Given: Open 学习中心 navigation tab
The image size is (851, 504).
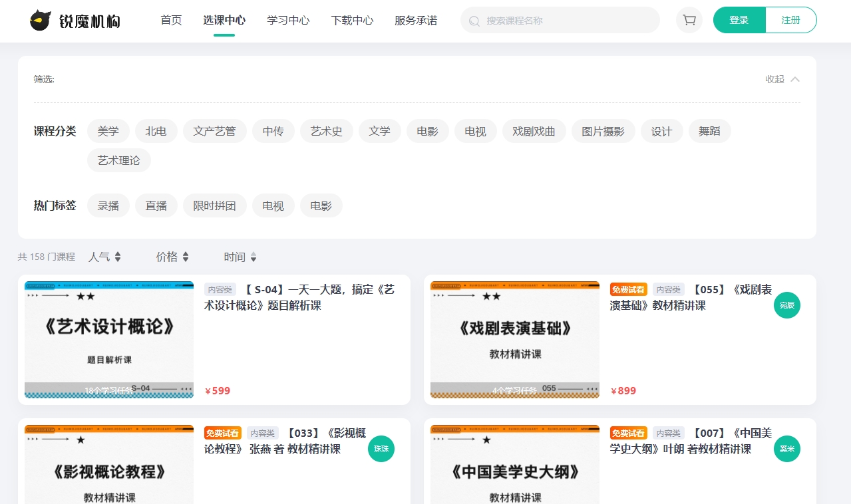Looking at the screenshot, I should coord(288,20).
